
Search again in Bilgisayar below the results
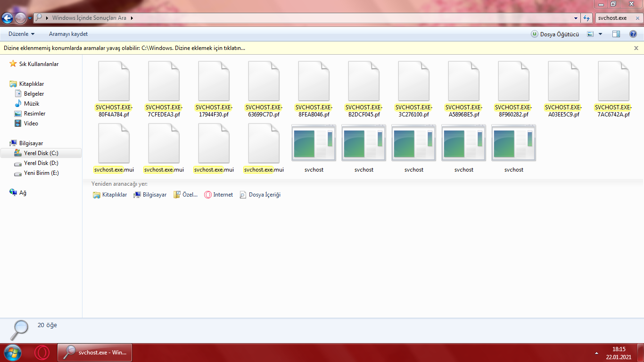point(150,195)
